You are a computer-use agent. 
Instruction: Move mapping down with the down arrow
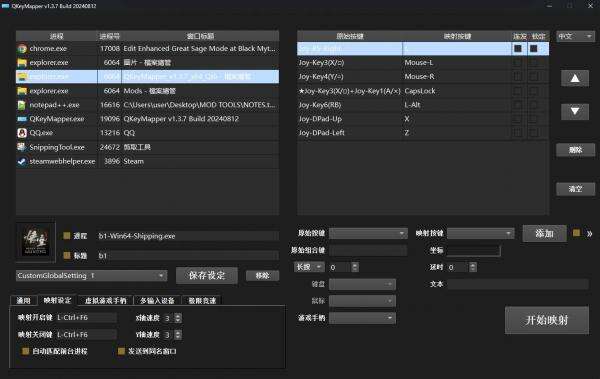click(x=575, y=111)
